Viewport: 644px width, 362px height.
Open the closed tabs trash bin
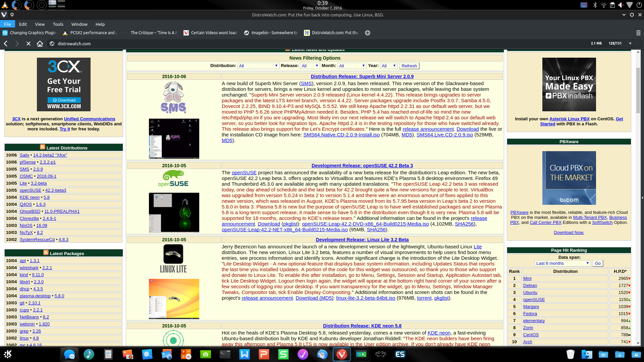[x=638, y=33]
